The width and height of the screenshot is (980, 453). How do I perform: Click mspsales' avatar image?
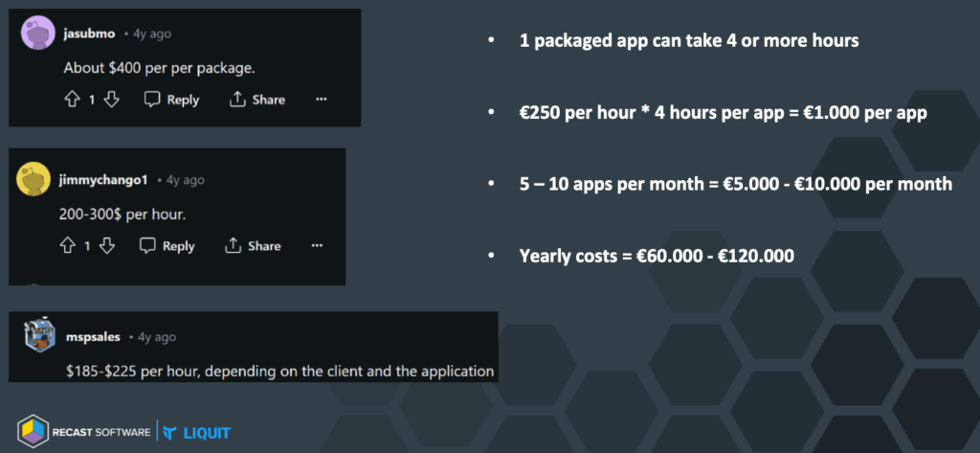(x=38, y=337)
